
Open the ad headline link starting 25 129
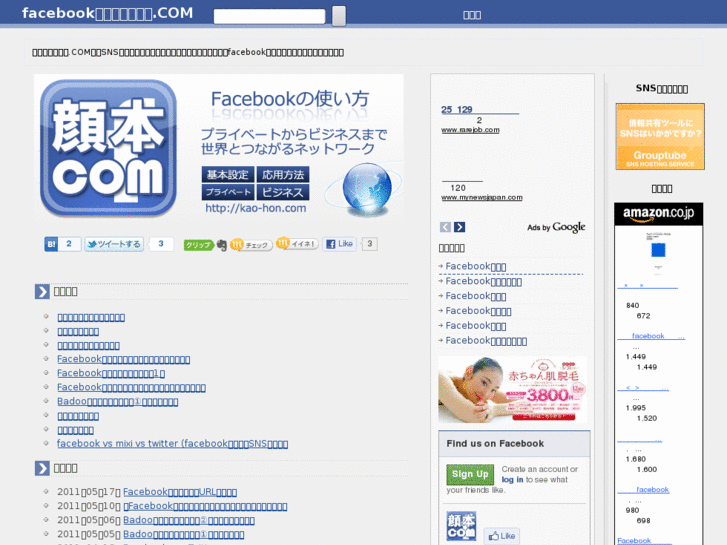click(x=480, y=110)
